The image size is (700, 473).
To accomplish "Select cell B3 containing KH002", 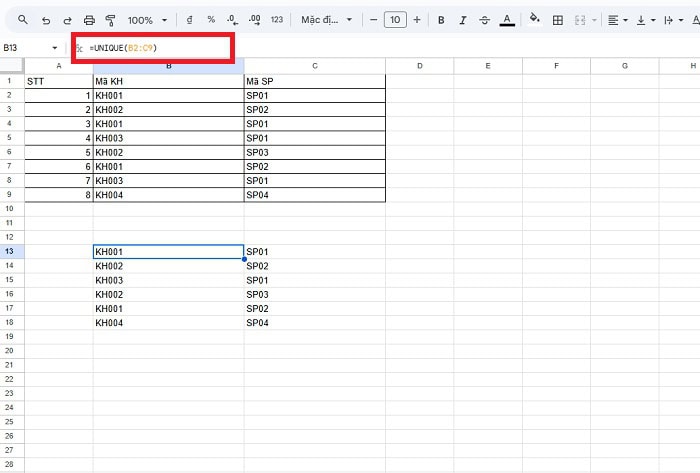I will (168, 110).
